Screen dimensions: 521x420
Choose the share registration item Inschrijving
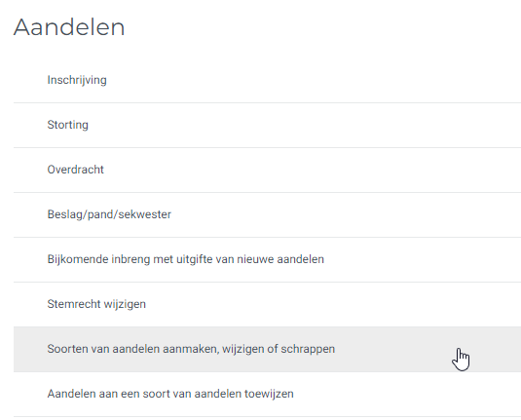[x=267, y=80]
